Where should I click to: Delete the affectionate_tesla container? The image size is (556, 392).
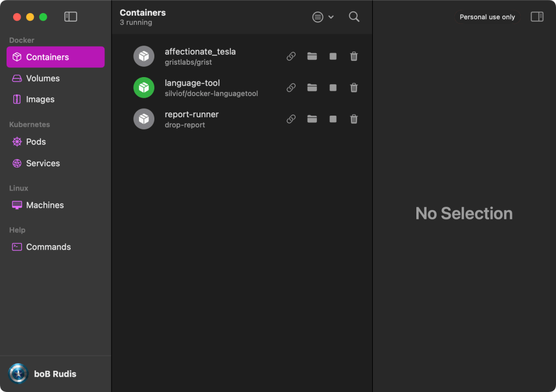point(354,56)
